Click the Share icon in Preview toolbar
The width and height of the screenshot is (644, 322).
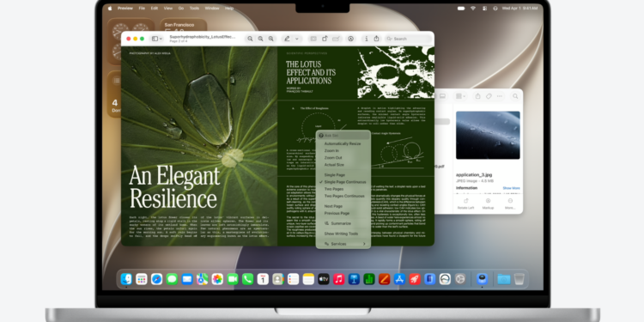[x=376, y=38]
